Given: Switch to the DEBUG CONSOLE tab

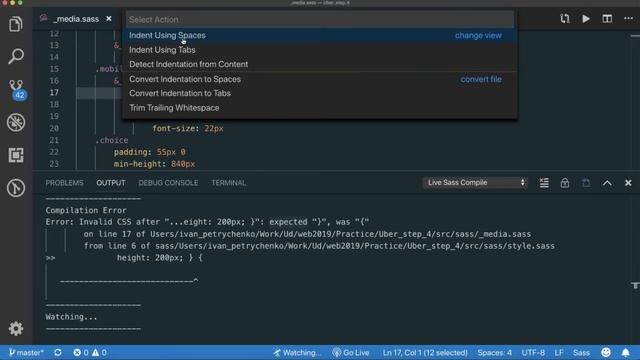Looking at the screenshot, I should coord(168,183).
